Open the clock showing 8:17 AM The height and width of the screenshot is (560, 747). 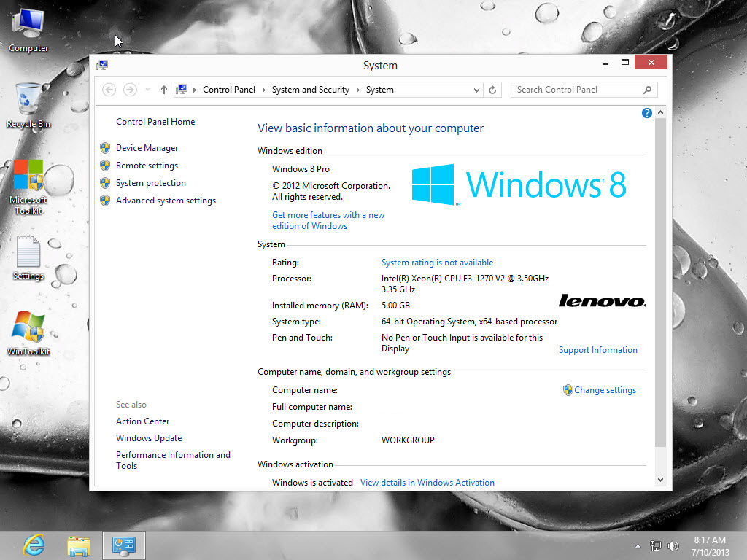(x=710, y=546)
